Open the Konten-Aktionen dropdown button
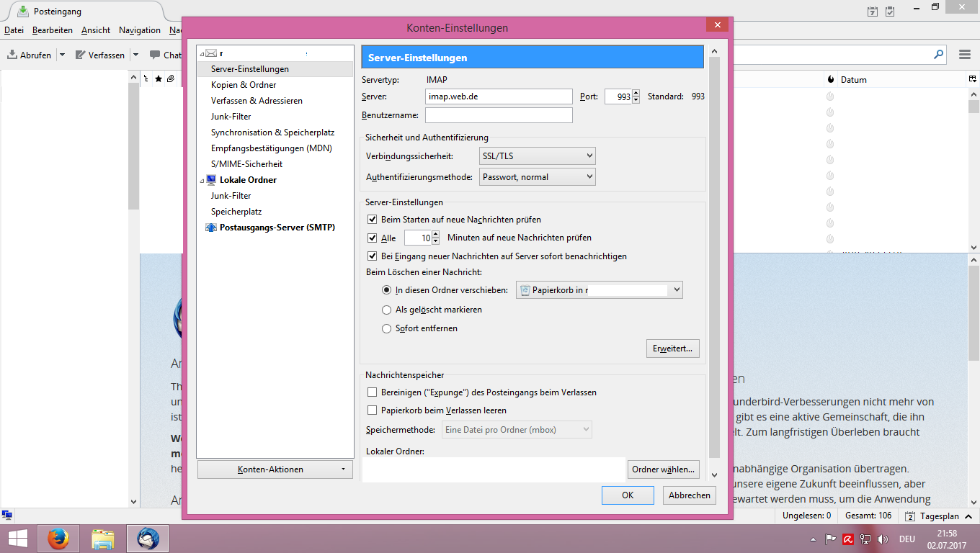The width and height of the screenshot is (980, 553). coord(275,469)
